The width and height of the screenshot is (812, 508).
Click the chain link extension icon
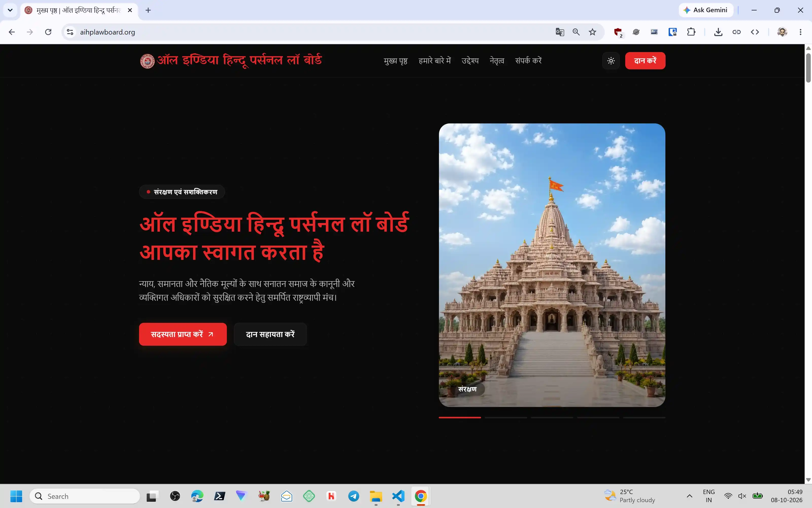[736, 32]
